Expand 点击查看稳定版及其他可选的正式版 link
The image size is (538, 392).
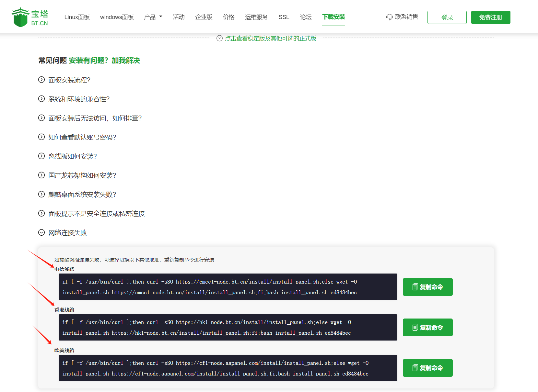coord(270,39)
